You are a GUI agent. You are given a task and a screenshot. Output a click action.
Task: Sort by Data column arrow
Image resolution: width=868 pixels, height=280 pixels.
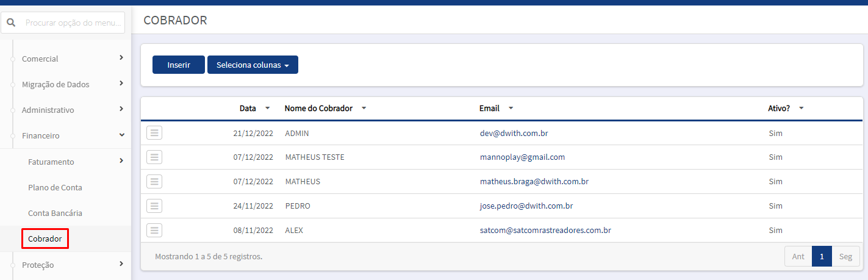pos(267,108)
